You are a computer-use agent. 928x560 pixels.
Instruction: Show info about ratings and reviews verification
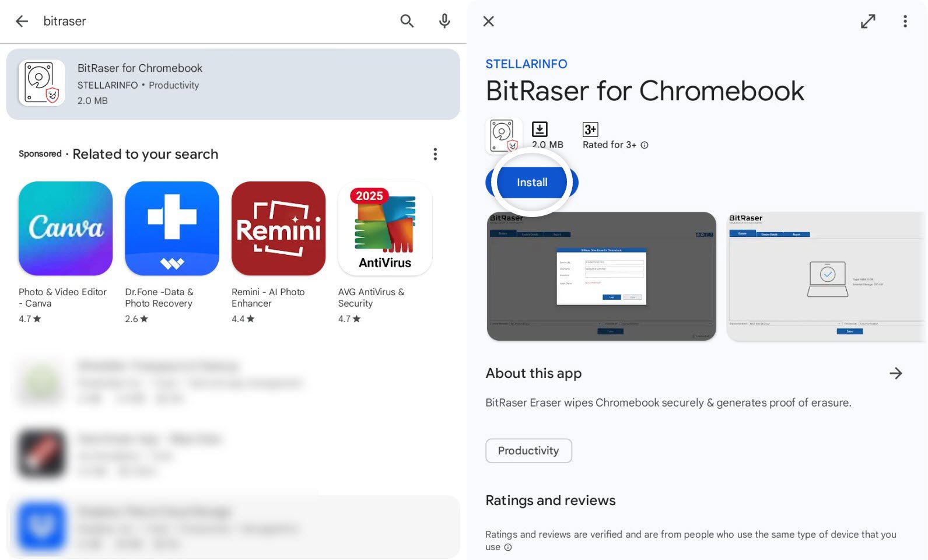[x=508, y=547]
